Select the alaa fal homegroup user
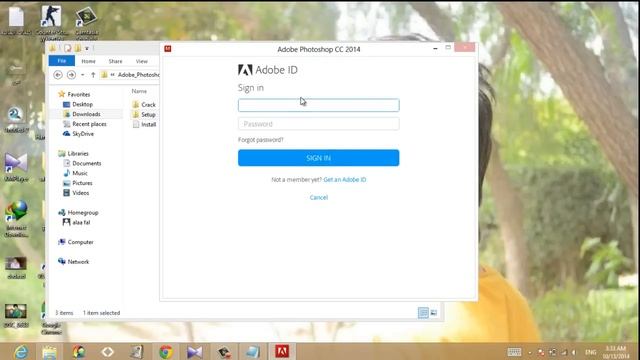 (x=81, y=222)
